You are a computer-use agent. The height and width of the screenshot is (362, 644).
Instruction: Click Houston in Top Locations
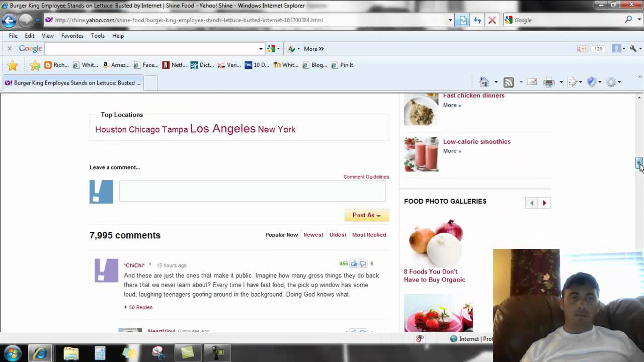[x=111, y=129]
